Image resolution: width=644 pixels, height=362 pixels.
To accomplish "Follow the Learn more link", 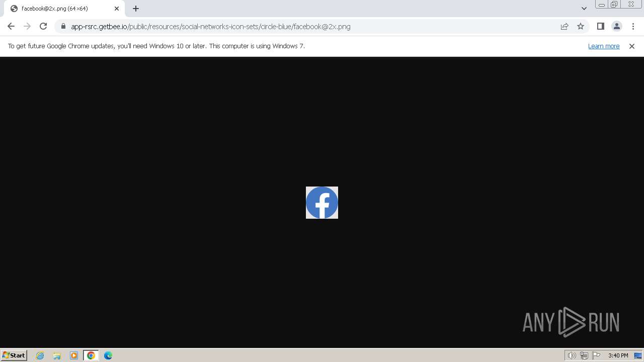I will coord(604,46).
